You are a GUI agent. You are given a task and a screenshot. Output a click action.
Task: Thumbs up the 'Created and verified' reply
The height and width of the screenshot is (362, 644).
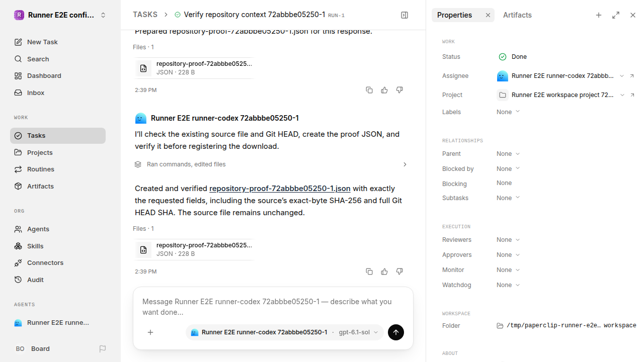(x=384, y=271)
